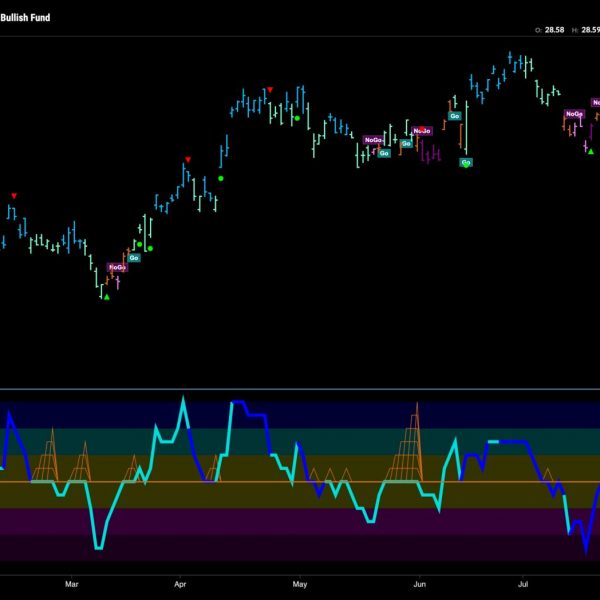This screenshot has height=600, width=600.
Task: Click the tallest orange squeeze peak before June
Action: 417,403
